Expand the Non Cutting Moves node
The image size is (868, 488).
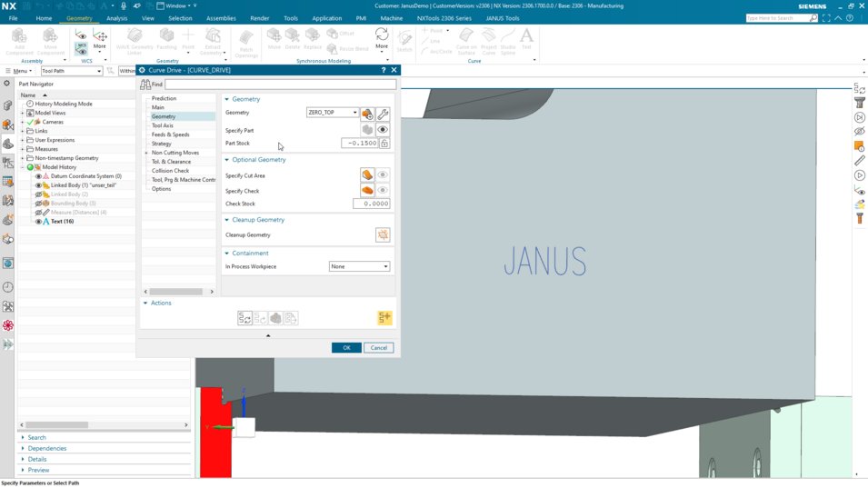click(x=146, y=153)
